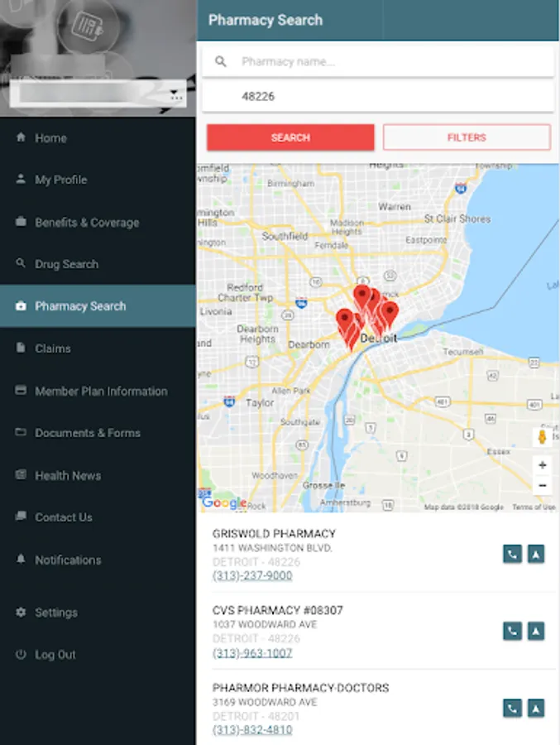Open Drug Search menu item

[98, 264]
